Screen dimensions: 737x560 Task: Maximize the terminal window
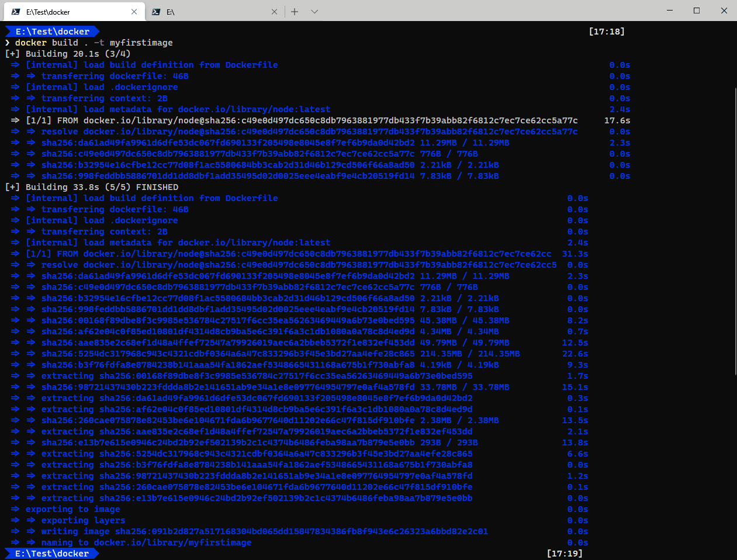(x=697, y=11)
